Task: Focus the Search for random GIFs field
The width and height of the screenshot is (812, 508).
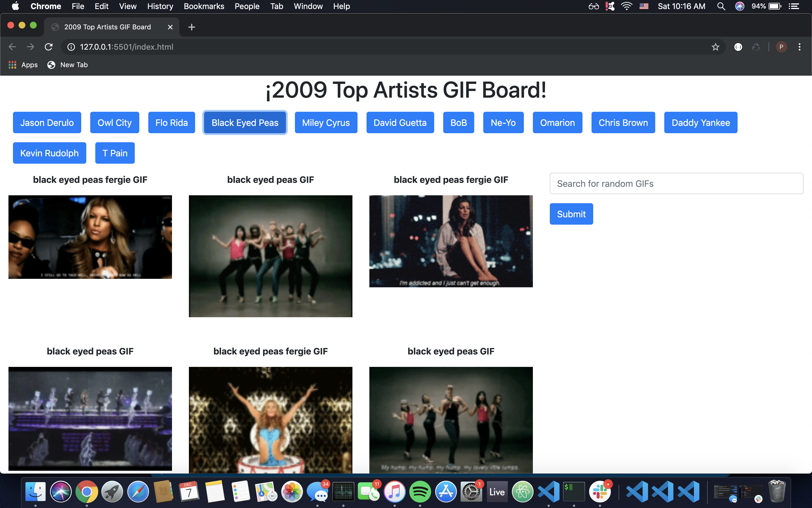Action: pyautogui.click(x=676, y=183)
